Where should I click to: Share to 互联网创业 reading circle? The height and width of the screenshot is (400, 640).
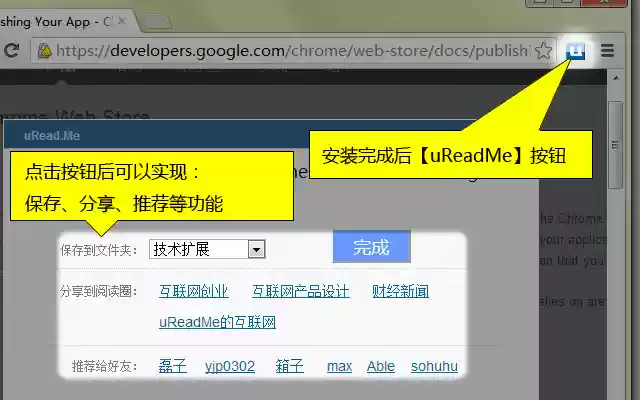pos(193,291)
